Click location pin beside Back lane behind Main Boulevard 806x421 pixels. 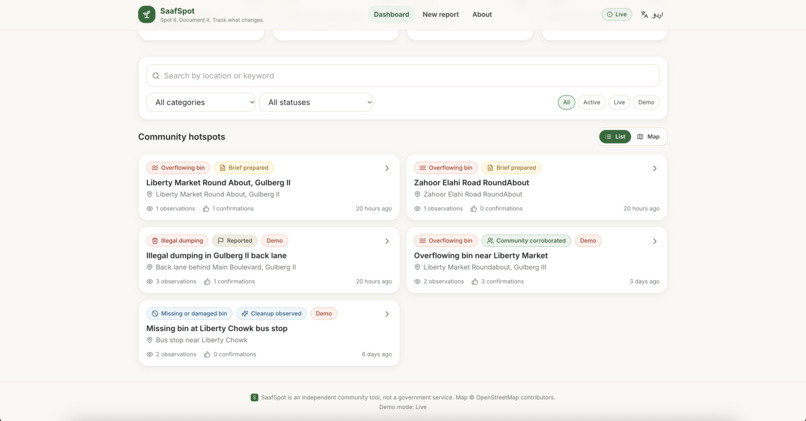point(150,267)
